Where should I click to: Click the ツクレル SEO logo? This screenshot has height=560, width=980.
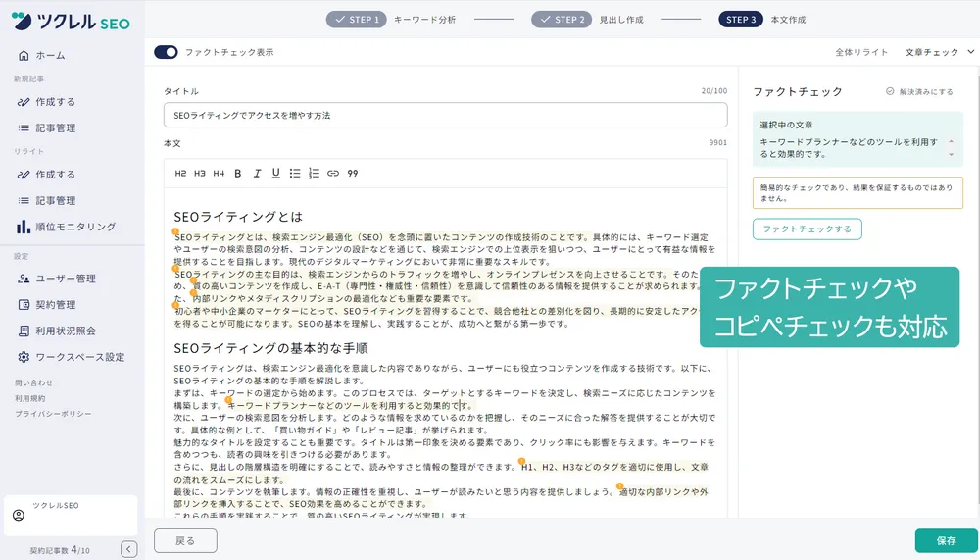coord(71,22)
